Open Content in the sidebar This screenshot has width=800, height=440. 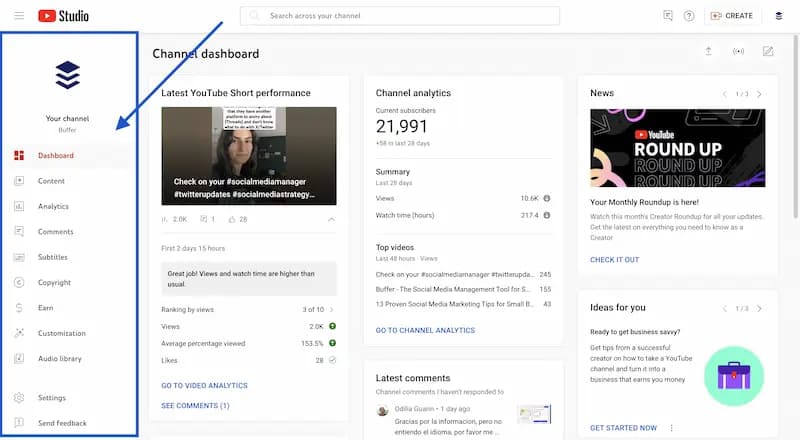[51, 181]
